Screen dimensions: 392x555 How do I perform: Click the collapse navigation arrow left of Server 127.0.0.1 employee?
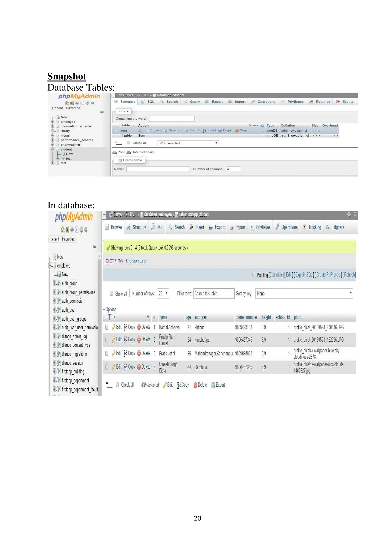coord(104,214)
